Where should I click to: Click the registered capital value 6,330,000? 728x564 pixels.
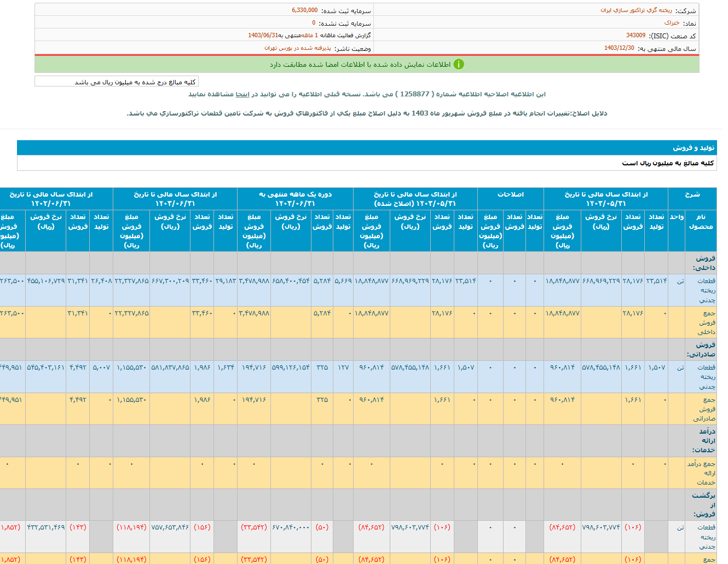click(x=304, y=10)
